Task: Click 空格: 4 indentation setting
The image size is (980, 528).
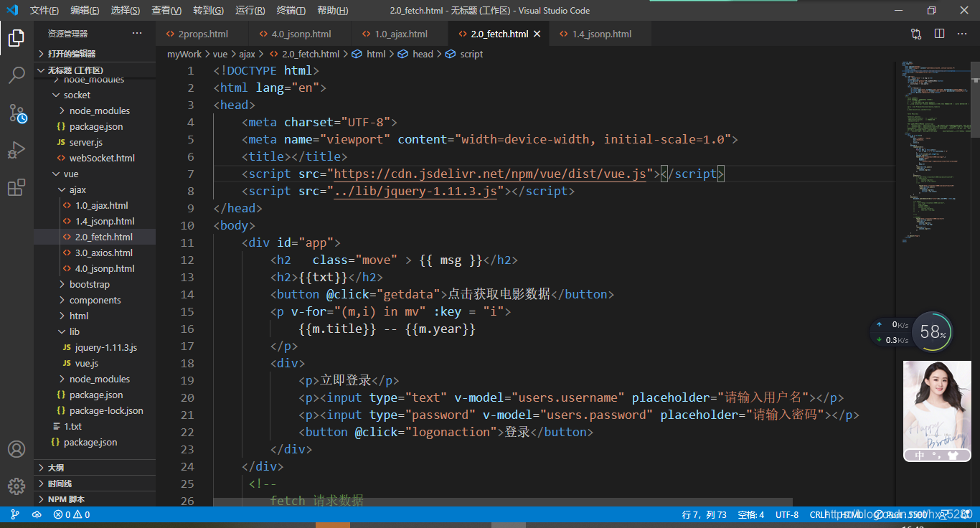Action: tap(751, 514)
